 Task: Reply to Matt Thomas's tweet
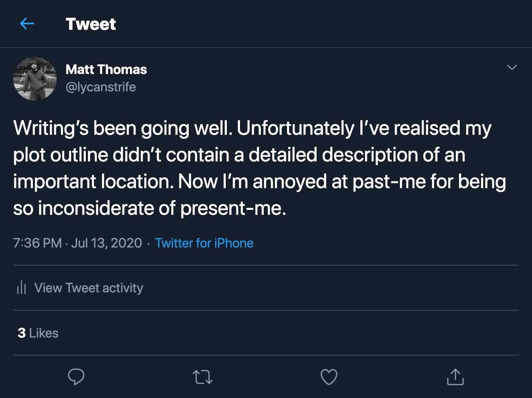[x=76, y=377]
